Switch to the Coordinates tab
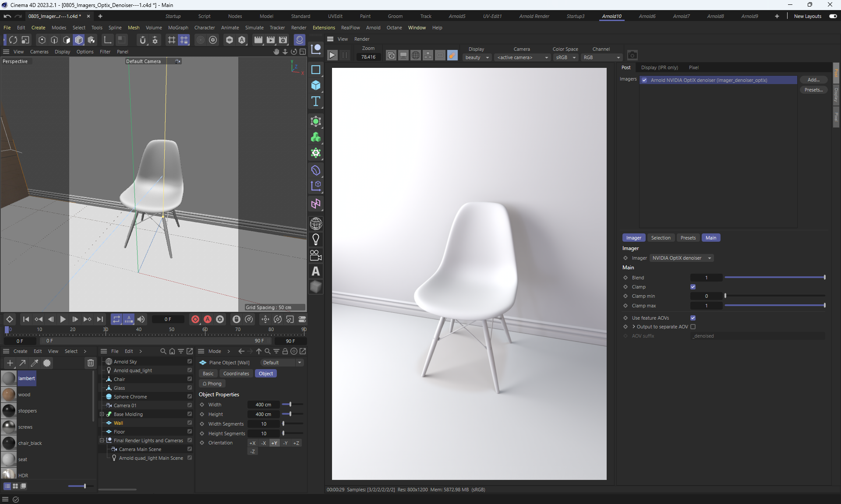841x504 pixels. coord(236,374)
